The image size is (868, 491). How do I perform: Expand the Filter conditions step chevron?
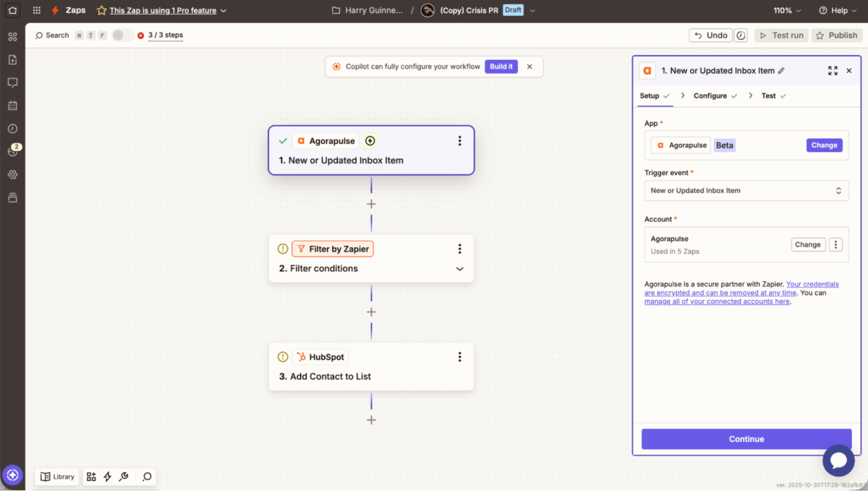459,268
